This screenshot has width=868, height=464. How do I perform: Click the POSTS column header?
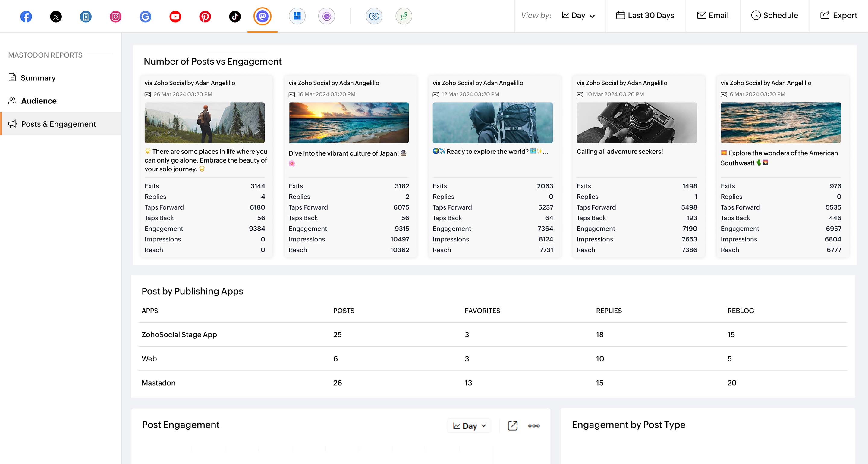[x=344, y=311]
